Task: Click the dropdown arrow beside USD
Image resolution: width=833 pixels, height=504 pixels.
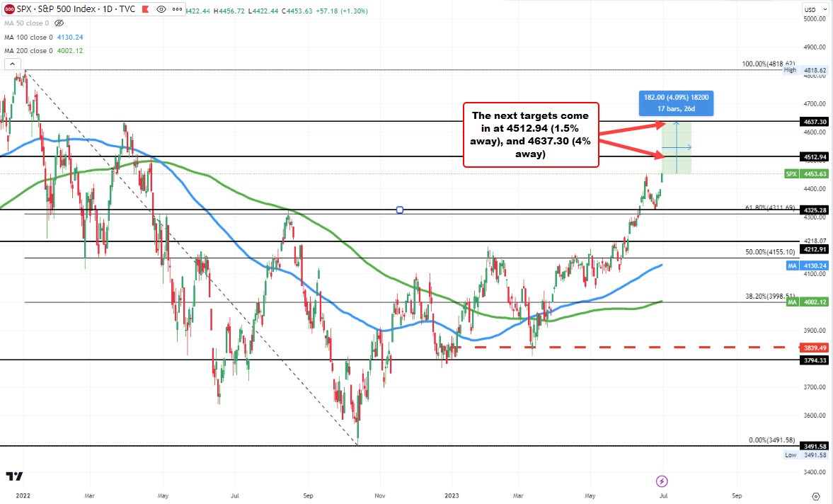Action: pyautogui.click(x=825, y=9)
